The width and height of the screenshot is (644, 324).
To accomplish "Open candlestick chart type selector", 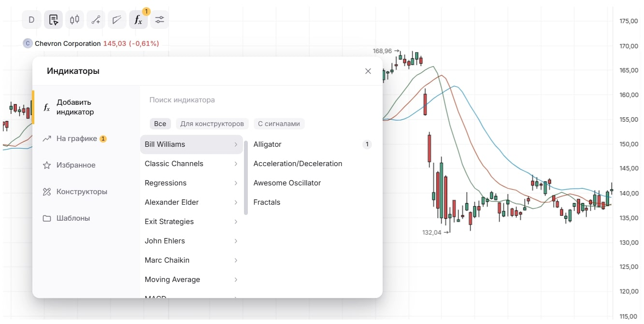I will [74, 20].
